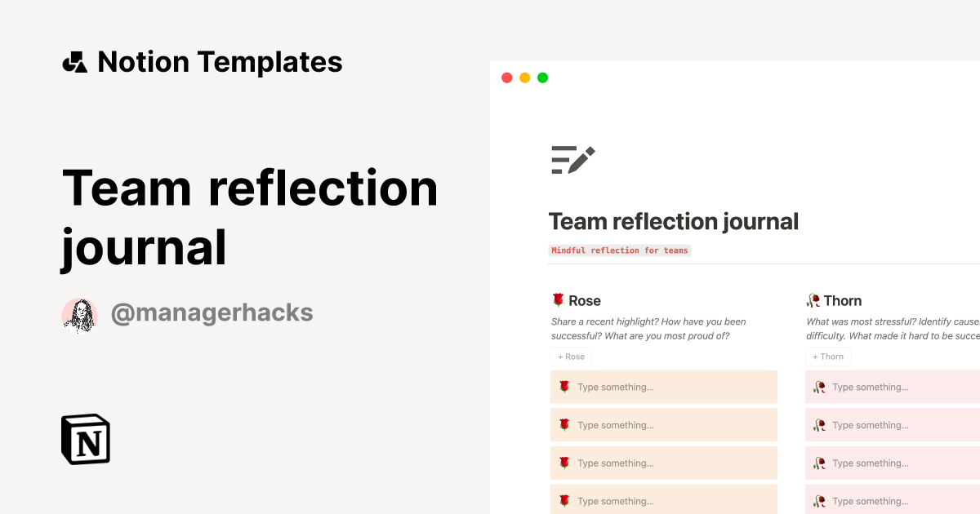The width and height of the screenshot is (980, 514).
Task: Click the journal page icon above the template title
Action: pyautogui.click(x=572, y=159)
